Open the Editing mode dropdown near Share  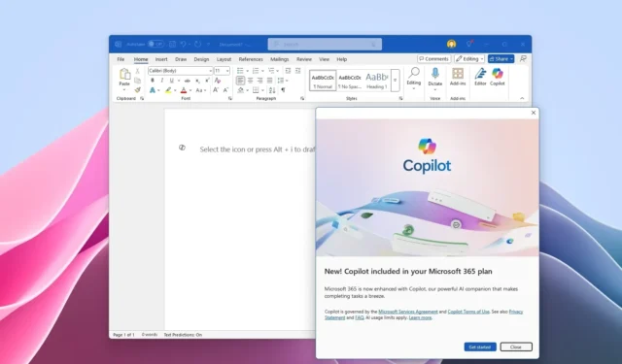click(x=469, y=59)
